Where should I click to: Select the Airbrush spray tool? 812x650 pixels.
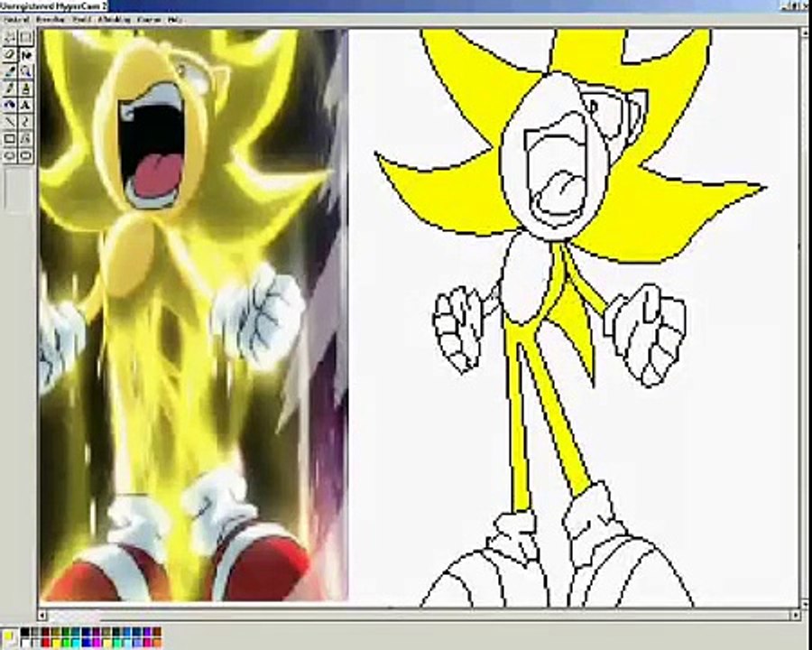click(x=10, y=106)
